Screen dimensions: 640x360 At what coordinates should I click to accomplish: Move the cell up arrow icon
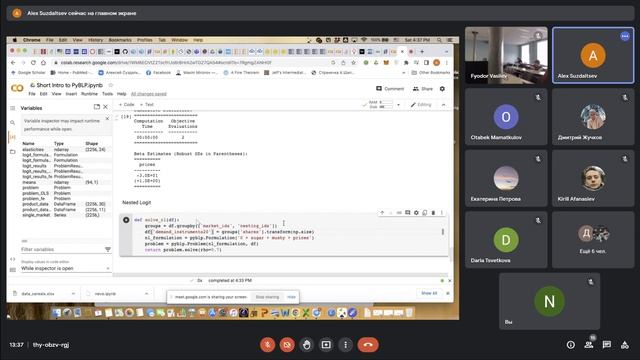382,213
